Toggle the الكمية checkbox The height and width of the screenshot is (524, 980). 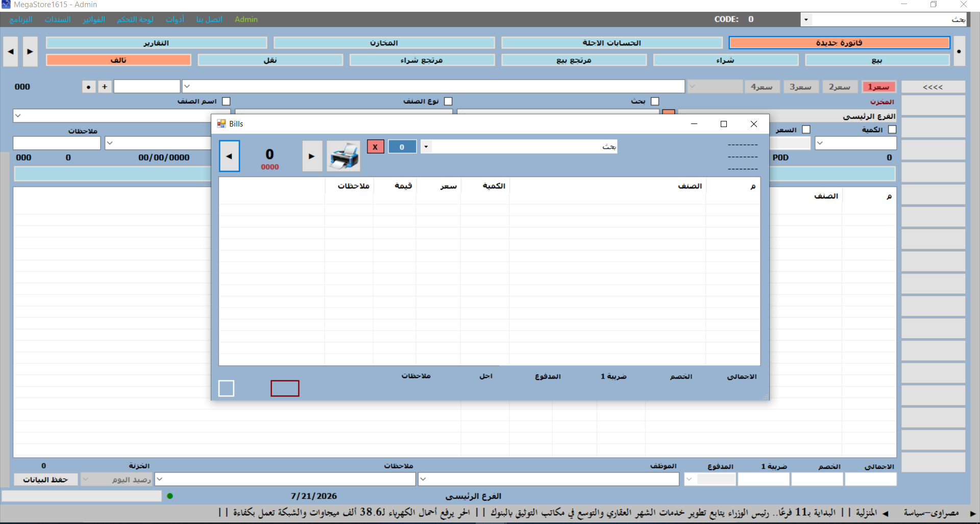(x=892, y=130)
